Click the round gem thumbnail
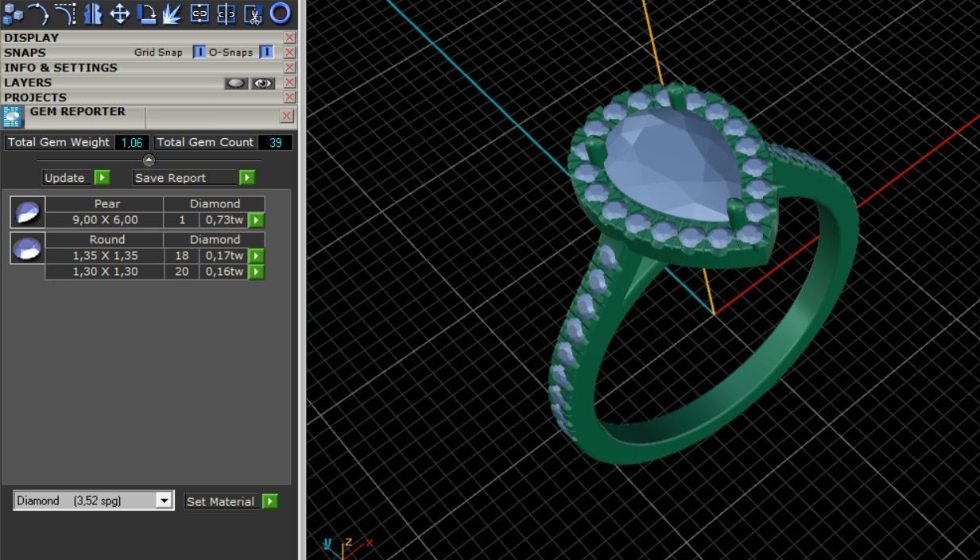This screenshot has width=980, height=560. click(x=28, y=249)
